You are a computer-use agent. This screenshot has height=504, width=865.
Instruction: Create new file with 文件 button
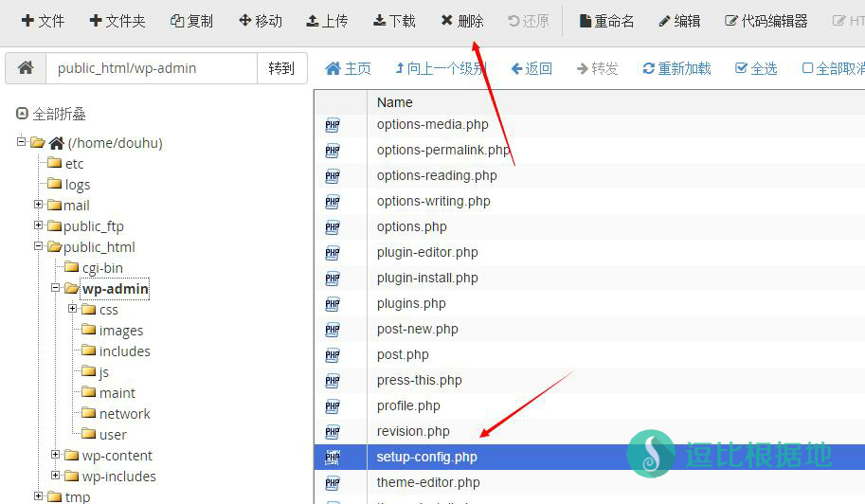click(43, 21)
